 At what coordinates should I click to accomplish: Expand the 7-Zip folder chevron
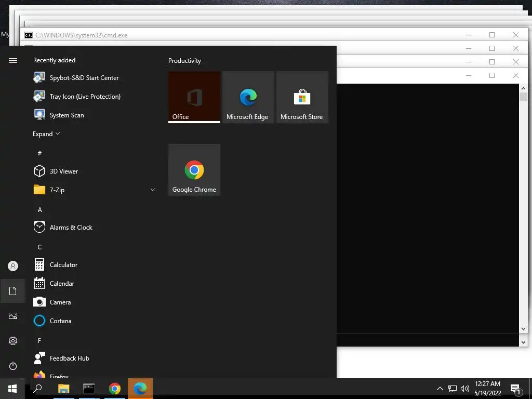point(153,190)
